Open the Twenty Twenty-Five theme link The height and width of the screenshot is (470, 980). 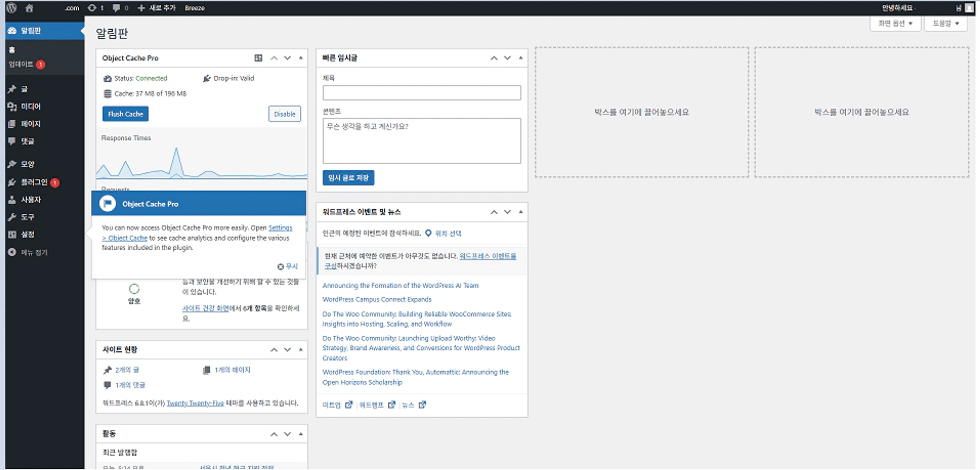[x=195, y=403]
